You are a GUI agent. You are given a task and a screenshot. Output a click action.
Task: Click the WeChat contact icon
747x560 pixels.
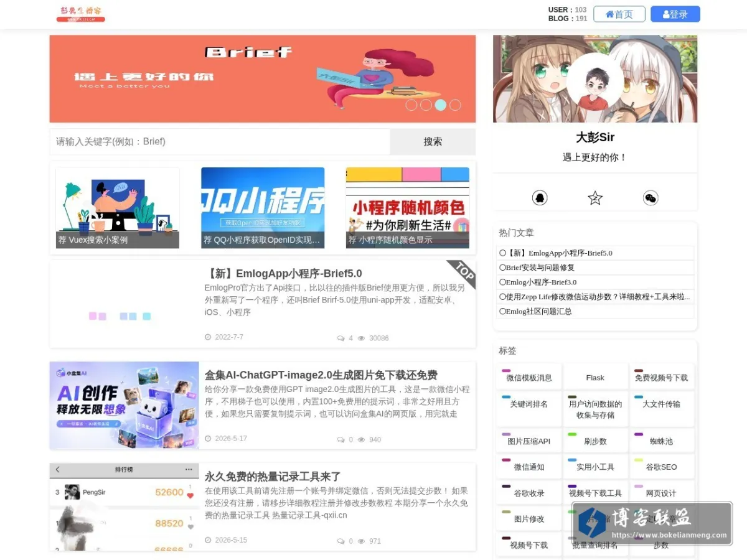point(651,198)
